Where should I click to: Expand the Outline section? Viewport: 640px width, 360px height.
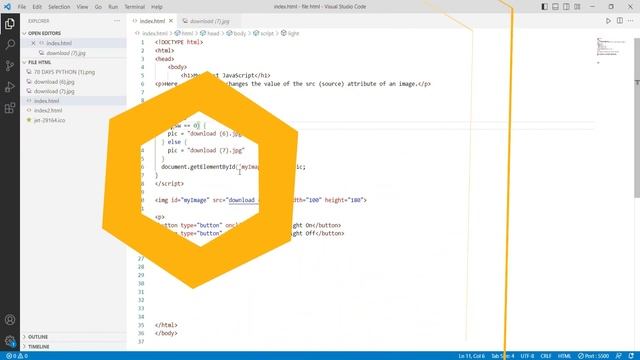coord(38,337)
